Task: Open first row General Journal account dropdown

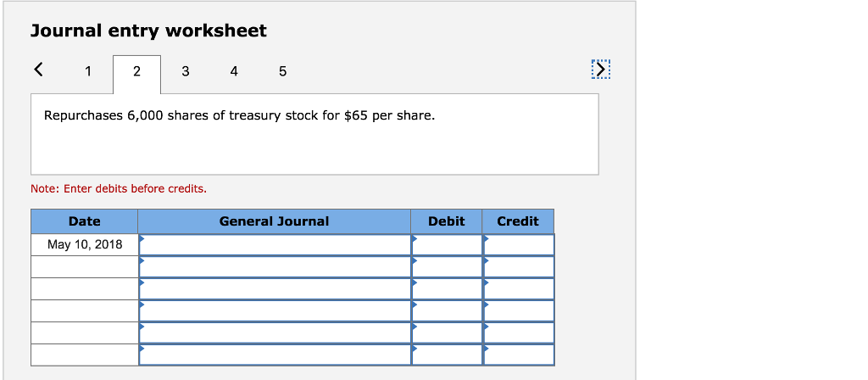Action: pos(275,245)
